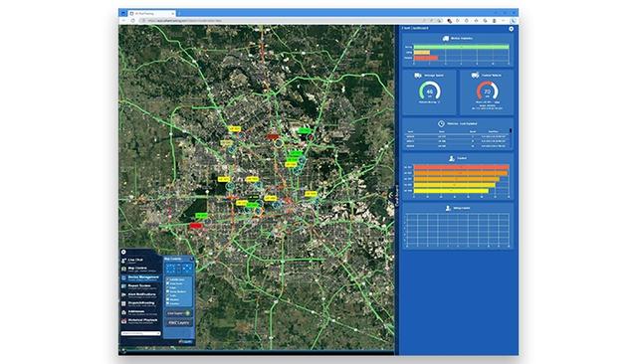Click the clock icon on the vehicles table card
The width and height of the screenshot is (637, 364).
pos(441,123)
